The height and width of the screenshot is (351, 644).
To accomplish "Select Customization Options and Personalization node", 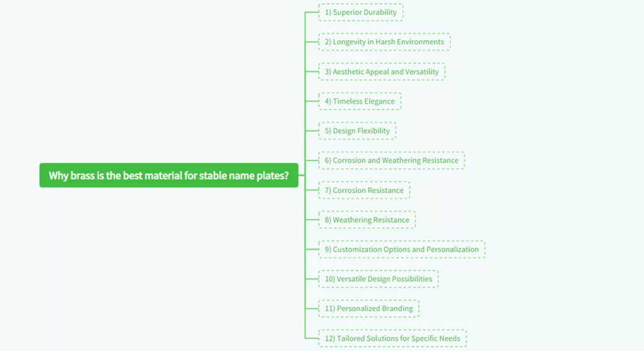I will pyautogui.click(x=402, y=249).
